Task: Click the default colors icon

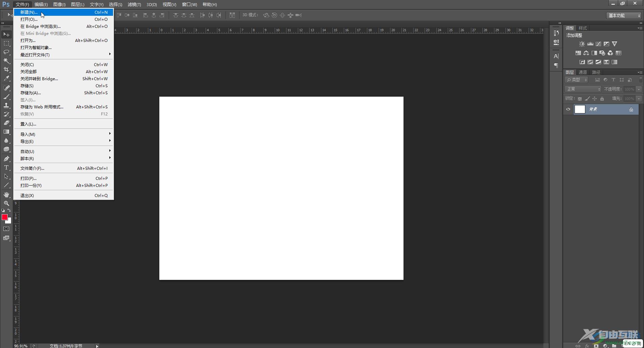Action: pyautogui.click(x=3, y=210)
